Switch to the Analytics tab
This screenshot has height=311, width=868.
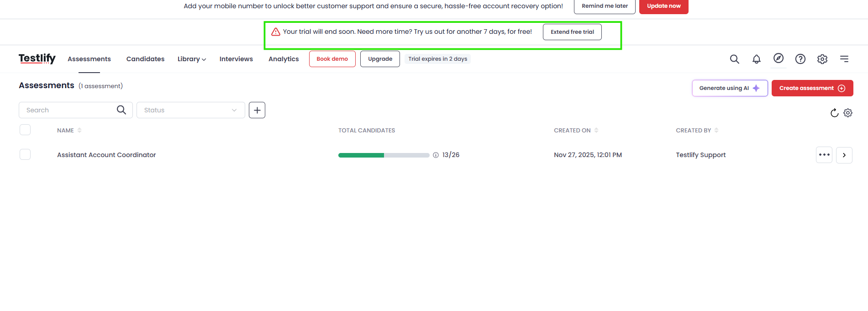pyautogui.click(x=284, y=59)
